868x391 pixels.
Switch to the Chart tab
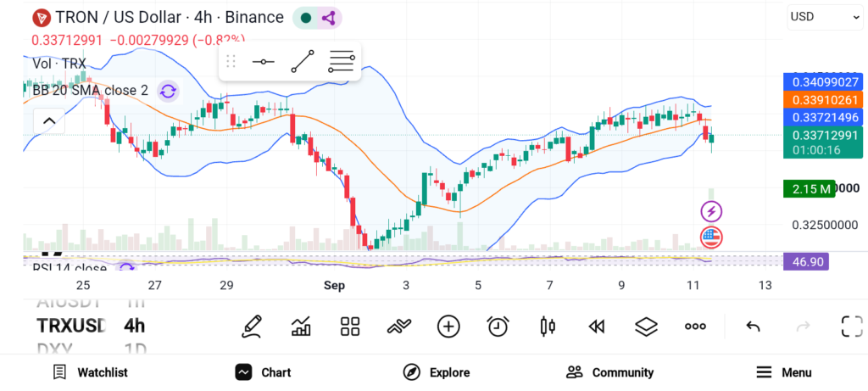(263, 372)
